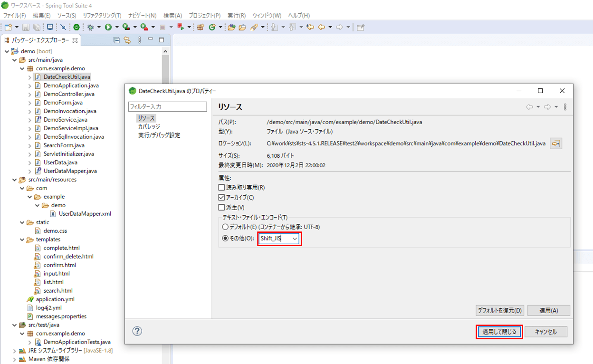The height and width of the screenshot is (364, 593).
Task: Click Link with Editor icon in Package Explorer
Action: pyautogui.click(x=127, y=40)
